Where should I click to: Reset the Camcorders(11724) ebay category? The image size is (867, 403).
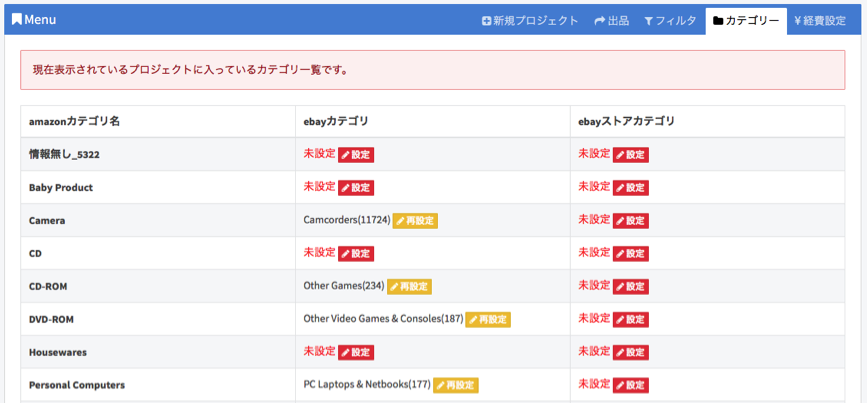[x=415, y=220]
